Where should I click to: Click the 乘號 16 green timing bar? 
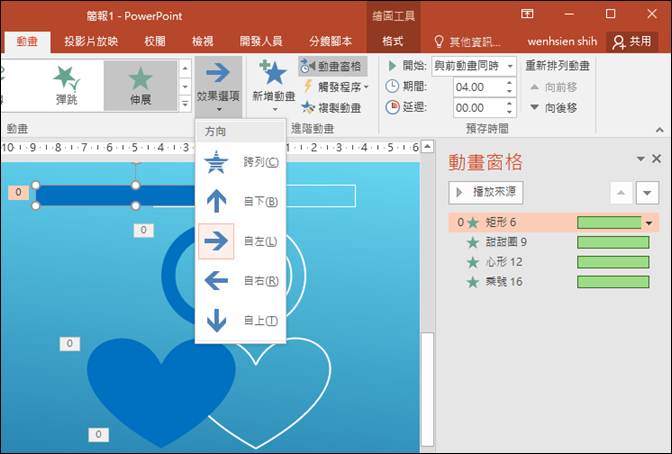(x=613, y=282)
